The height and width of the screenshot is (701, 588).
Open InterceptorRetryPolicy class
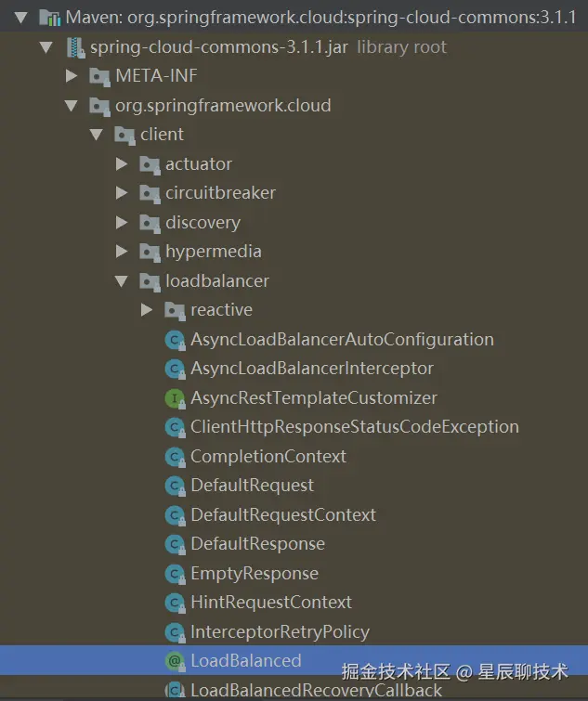pyautogui.click(x=280, y=632)
